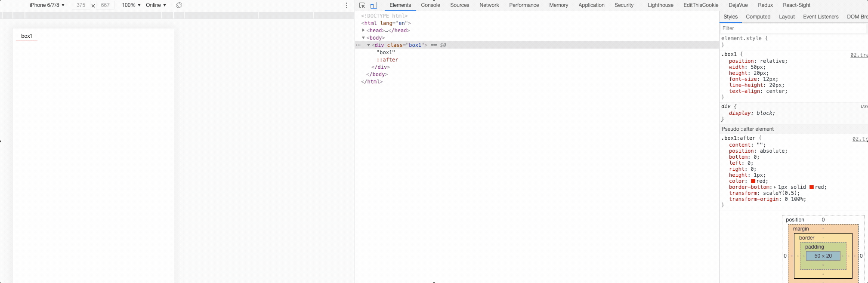Open the Network tab
Viewport: 868px width, 283px height.
[489, 5]
